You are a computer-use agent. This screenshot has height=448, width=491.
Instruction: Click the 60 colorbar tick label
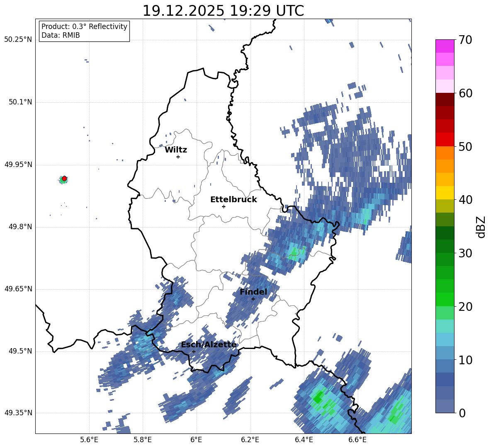(465, 93)
